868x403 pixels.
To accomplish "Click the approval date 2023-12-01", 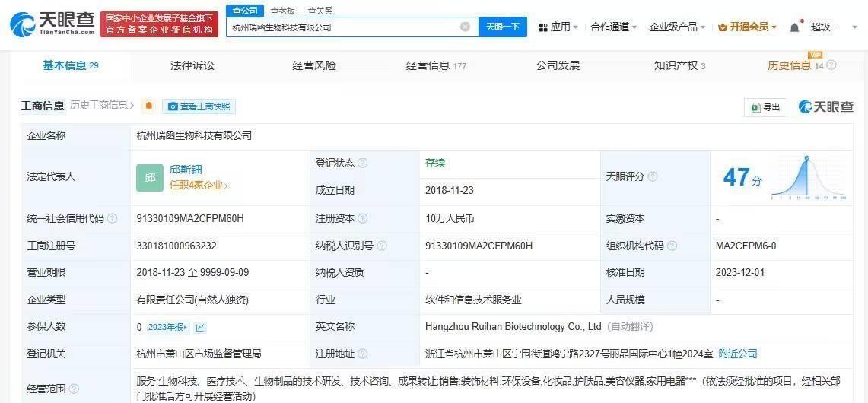I will point(739,273).
